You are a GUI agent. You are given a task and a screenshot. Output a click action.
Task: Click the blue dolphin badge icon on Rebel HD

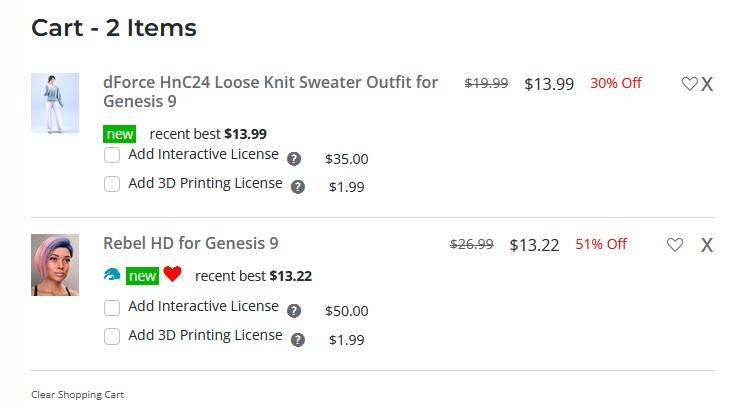112,275
